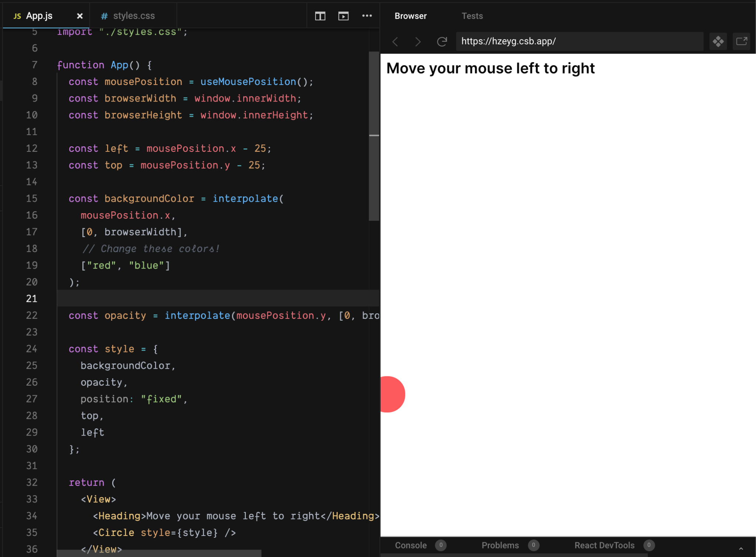Click the "blue" string on line 19
756x557 pixels.
click(146, 266)
